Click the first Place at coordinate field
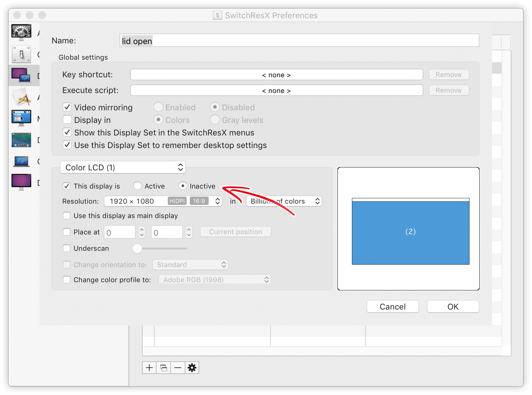532x395 pixels. 120,232
